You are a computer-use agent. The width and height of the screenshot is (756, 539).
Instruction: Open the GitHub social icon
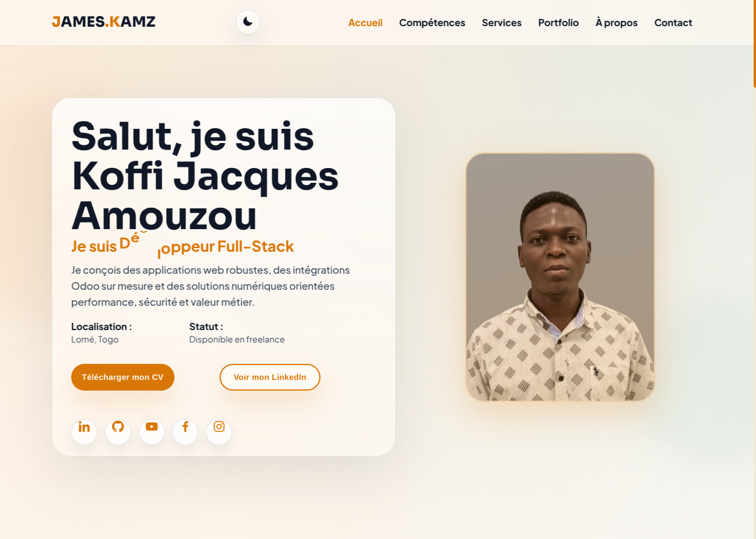click(x=118, y=432)
